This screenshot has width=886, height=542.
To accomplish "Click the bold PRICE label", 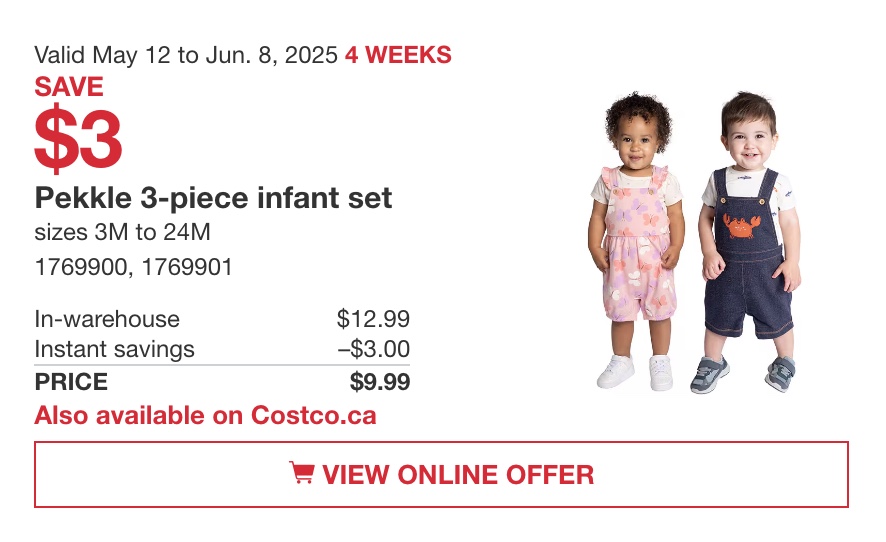I will (x=71, y=381).
